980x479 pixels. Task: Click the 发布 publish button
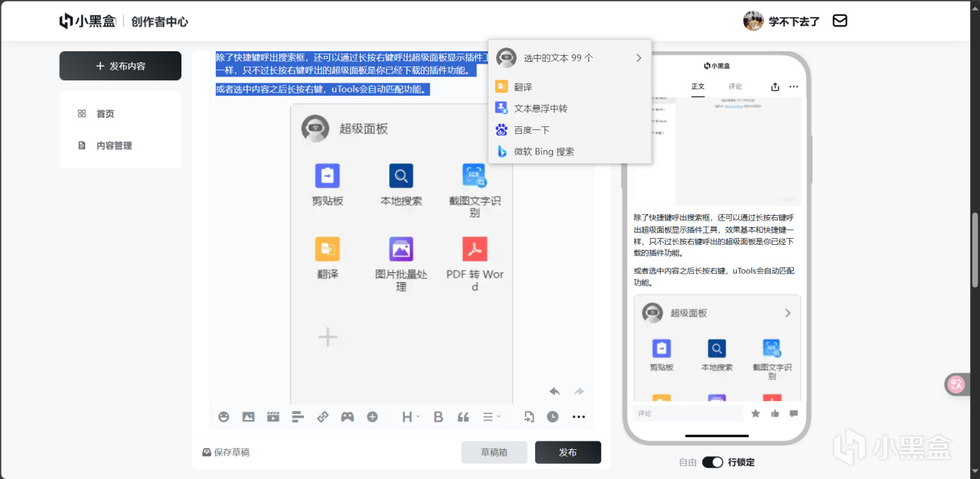[568, 452]
